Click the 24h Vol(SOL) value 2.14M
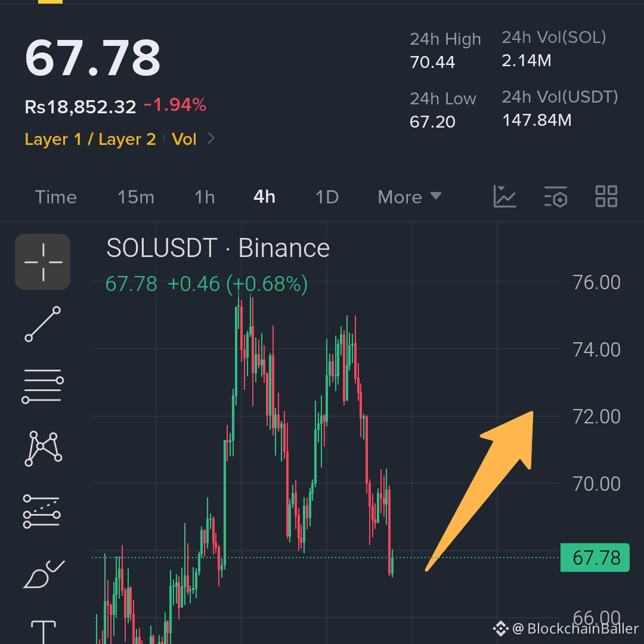This screenshot has height=644, width=644. coord(526,61)
